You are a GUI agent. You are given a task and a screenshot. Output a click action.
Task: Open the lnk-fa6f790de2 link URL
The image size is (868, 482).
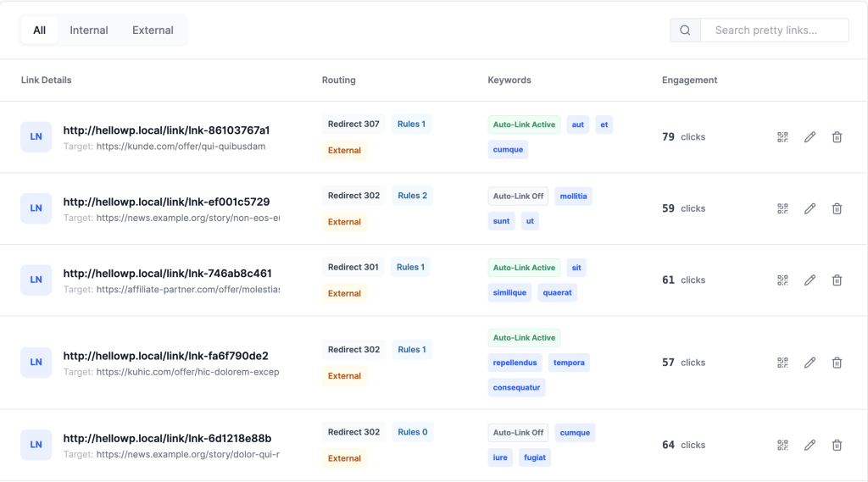(167, 356)
